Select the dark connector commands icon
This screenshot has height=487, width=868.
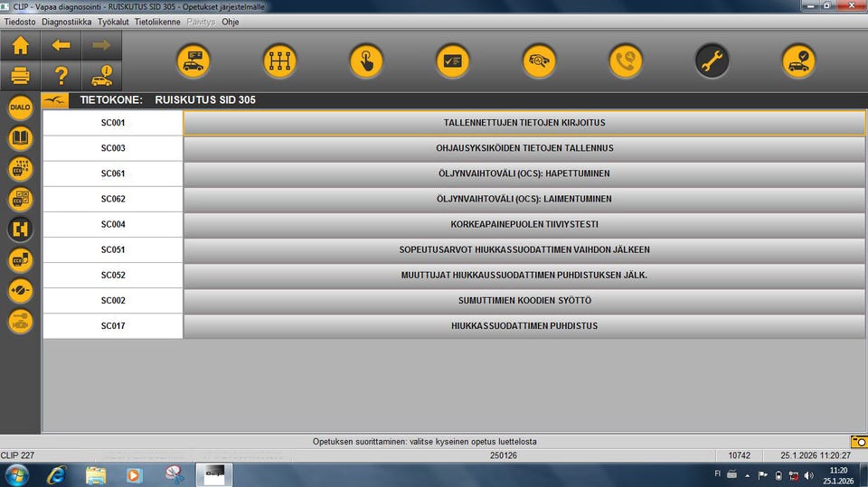pyautogui.click(x=20, y=229)
